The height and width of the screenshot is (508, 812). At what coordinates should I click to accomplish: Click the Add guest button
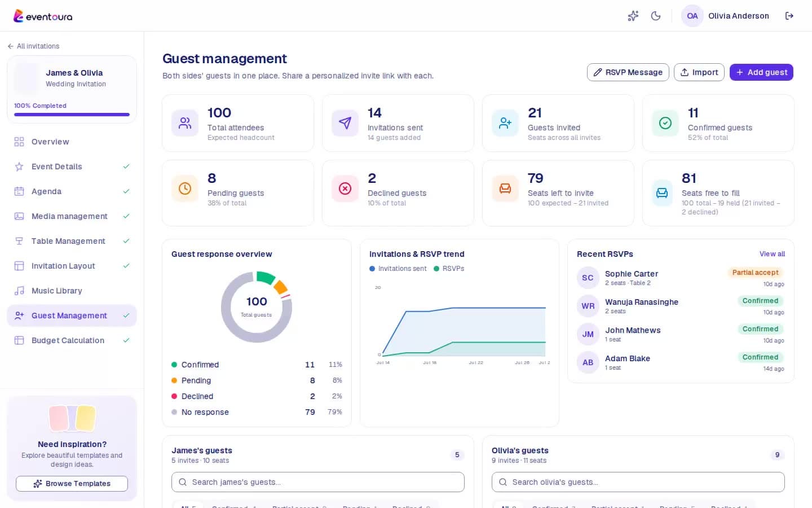tap(761, 72)
